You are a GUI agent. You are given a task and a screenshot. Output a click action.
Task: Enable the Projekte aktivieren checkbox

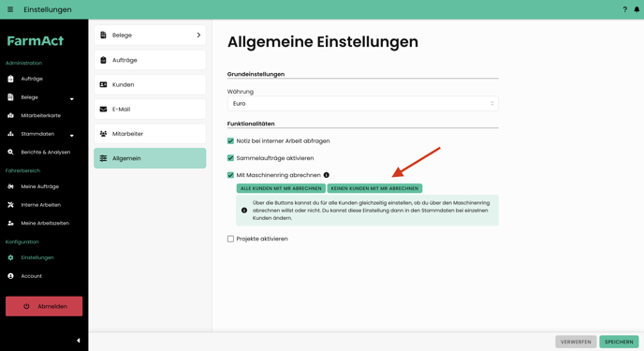coord(230,239)
